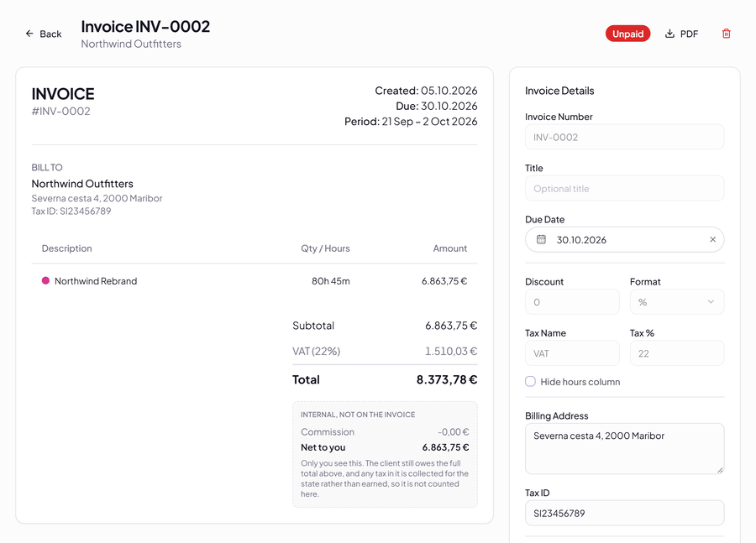Clear the due date with the X icon
The image size is (756, 543).
[x=712, y=239]
